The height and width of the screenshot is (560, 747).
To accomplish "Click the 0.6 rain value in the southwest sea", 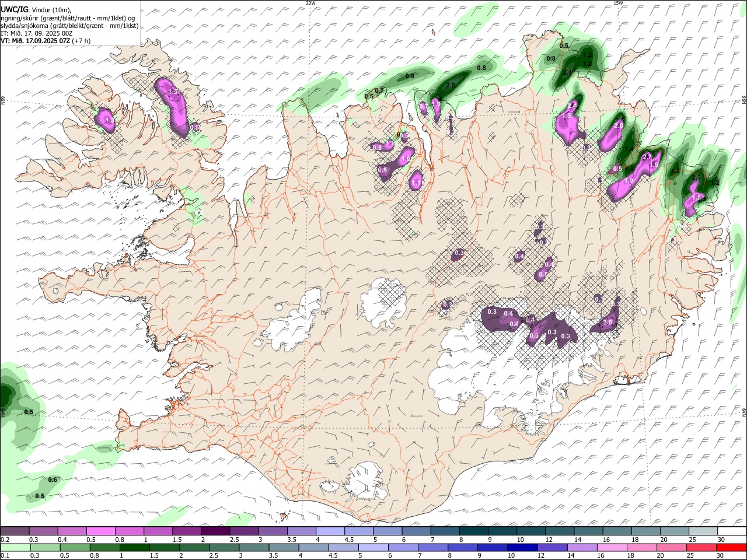I will [x=53, y=480].
